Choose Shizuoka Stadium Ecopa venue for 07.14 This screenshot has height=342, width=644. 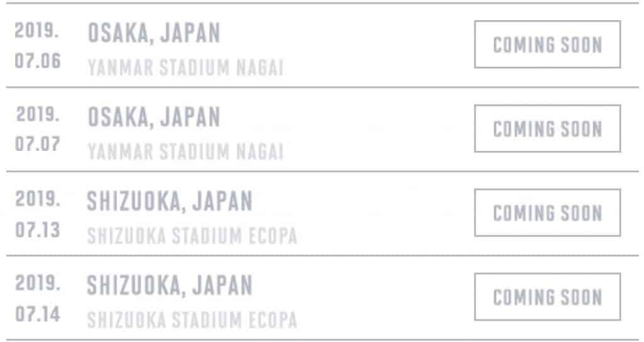192,320
